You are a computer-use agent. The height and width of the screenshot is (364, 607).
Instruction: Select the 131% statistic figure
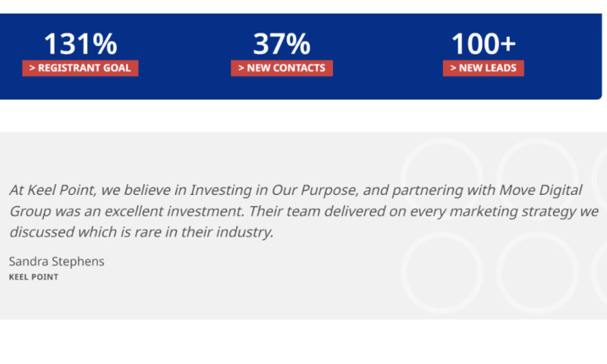tap(80, 44)
